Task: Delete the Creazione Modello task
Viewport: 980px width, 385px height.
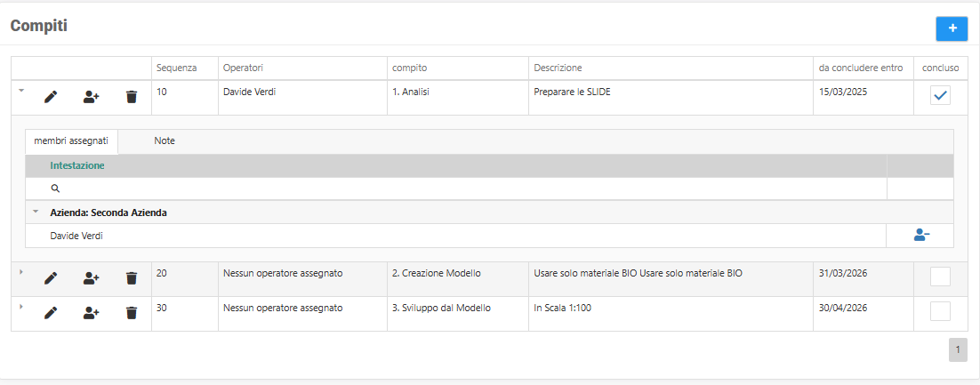Action: click(x=132, y=278)
